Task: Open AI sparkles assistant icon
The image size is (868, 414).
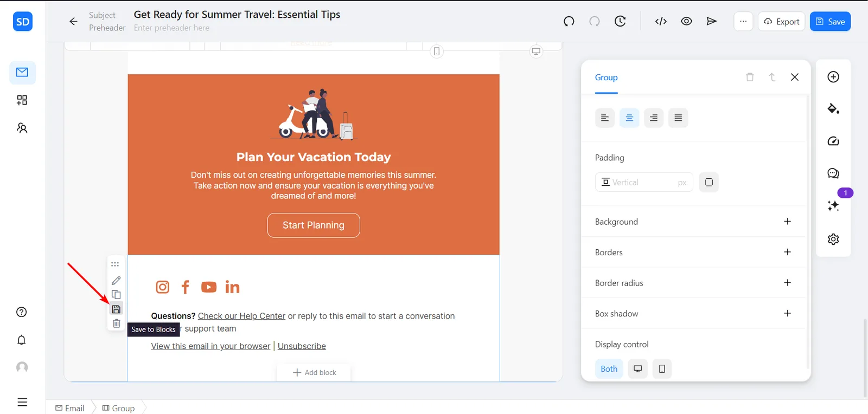Action: click(833, 206)
